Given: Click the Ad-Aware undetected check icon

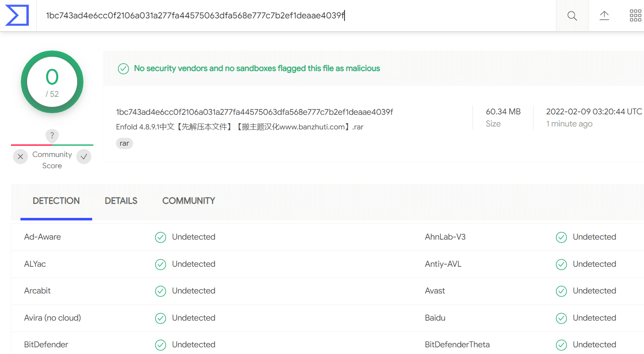Looking at the screenshot, I should point(161,237).
